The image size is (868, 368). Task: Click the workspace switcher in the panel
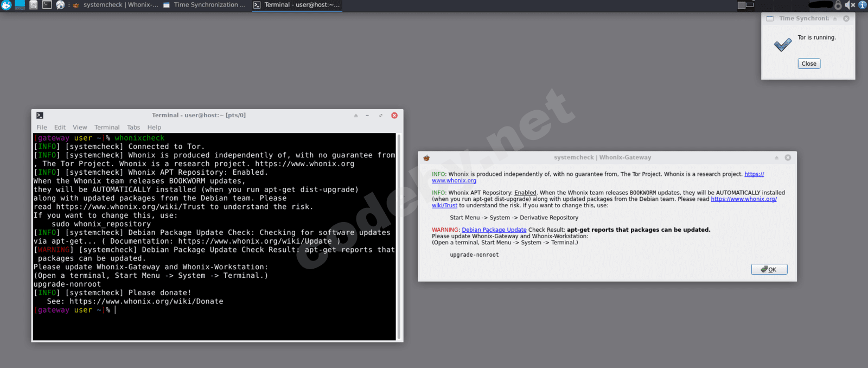(746, 5)
